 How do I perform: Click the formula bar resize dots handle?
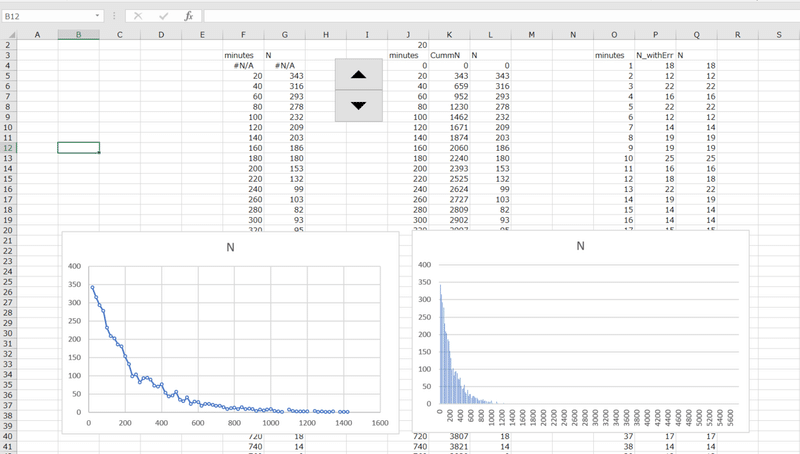point(114,16)
